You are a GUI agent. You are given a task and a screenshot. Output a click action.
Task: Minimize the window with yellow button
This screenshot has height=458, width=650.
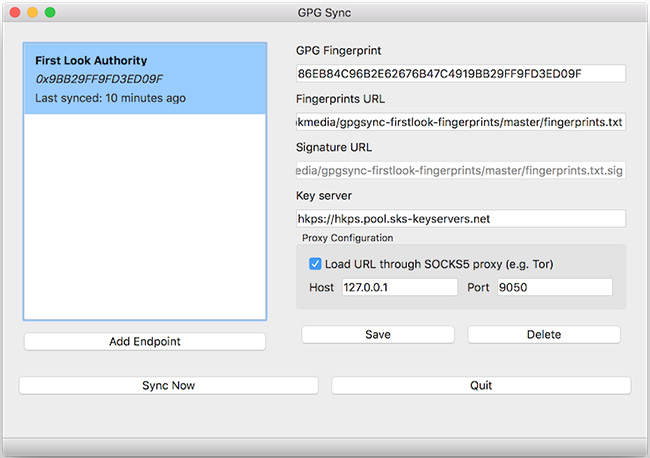coord(32,12)
